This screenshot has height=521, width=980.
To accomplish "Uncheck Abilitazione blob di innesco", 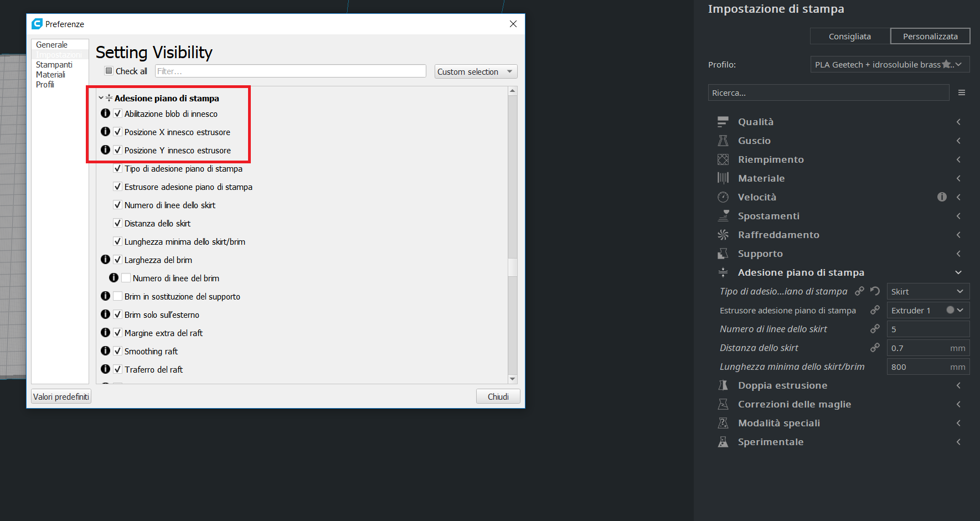I will (117, 114).
